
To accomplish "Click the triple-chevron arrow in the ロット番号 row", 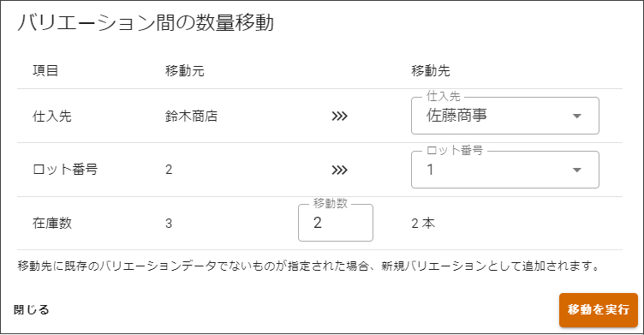I will point(339,170).
